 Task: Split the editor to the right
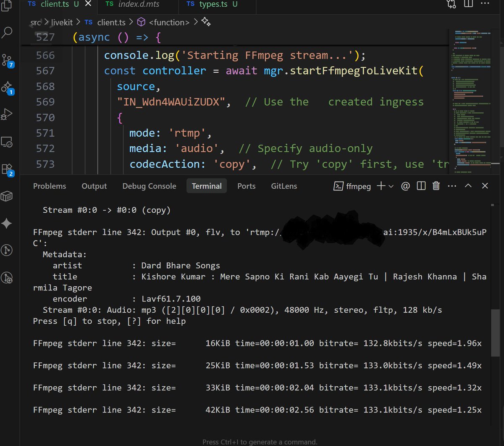[468, 4]
